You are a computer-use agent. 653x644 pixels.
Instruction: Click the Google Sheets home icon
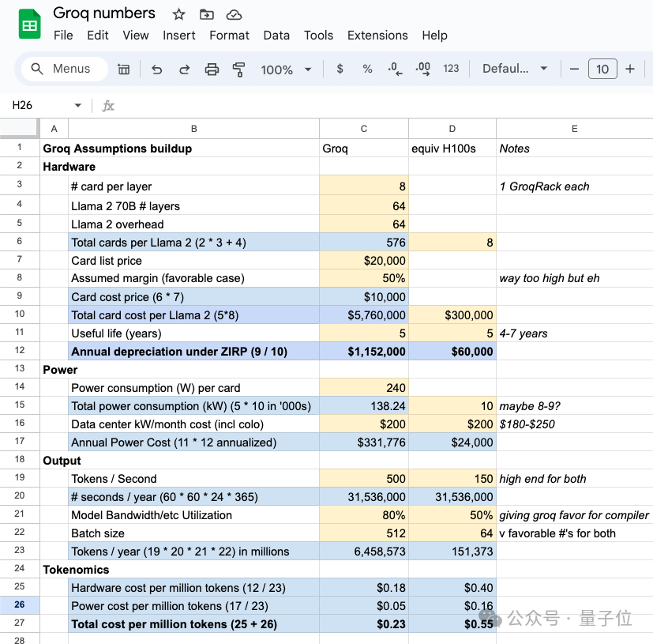29,24
